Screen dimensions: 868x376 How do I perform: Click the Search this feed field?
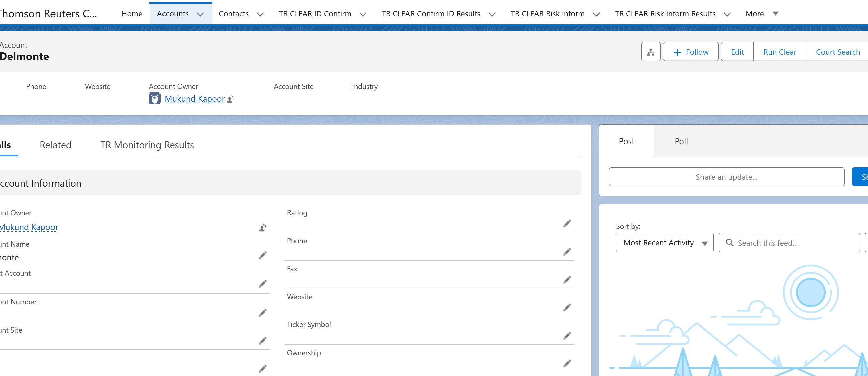coord(789,243)
